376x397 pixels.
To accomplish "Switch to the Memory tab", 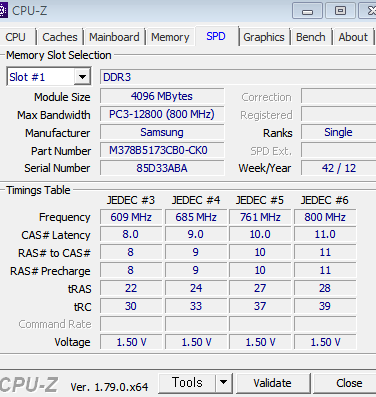I will tap(170, 37).
